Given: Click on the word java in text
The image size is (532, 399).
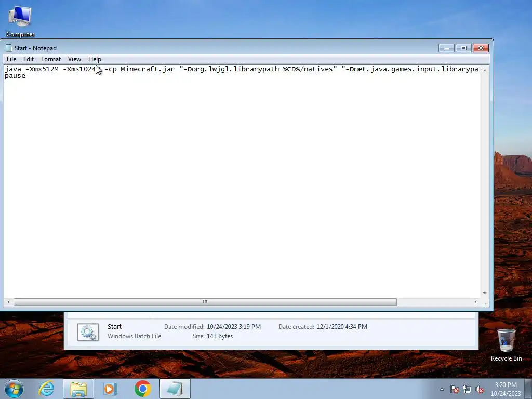Looking at the screenshot, I should tap(13, 69).
